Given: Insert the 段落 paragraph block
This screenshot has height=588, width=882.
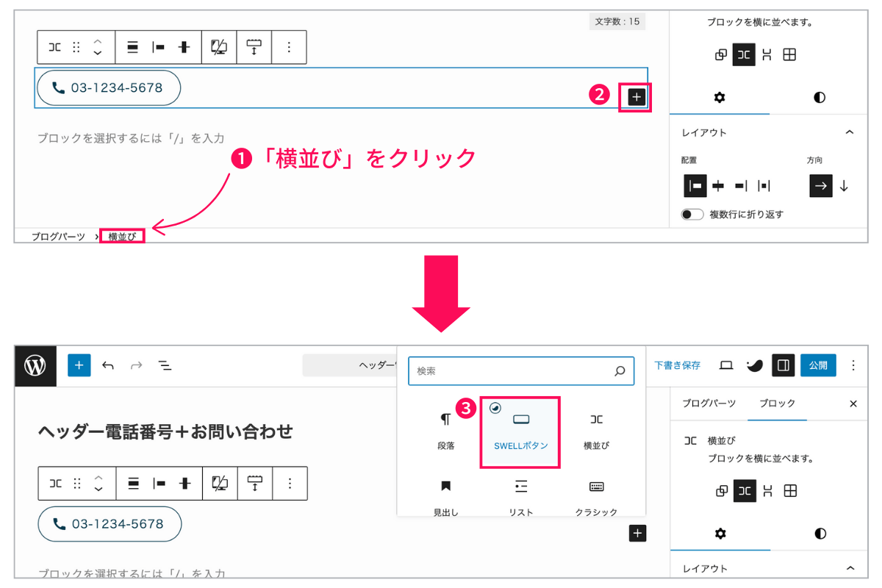Looking at the screenshot, I should (x=445, y=430).
